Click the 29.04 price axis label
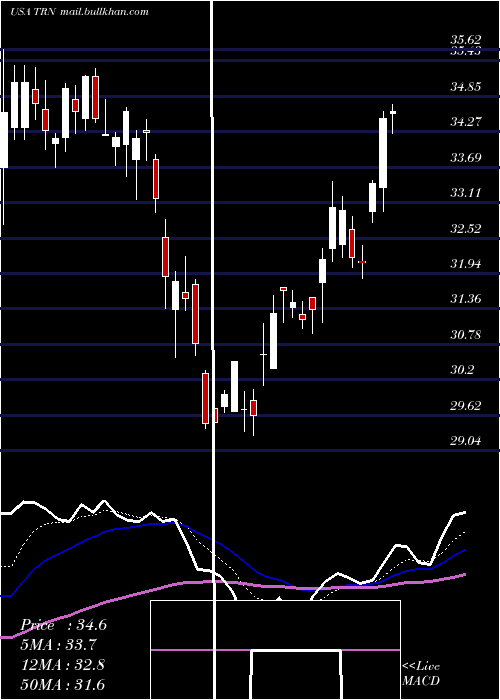Screen dimensions: 500x700 (466, 441)
